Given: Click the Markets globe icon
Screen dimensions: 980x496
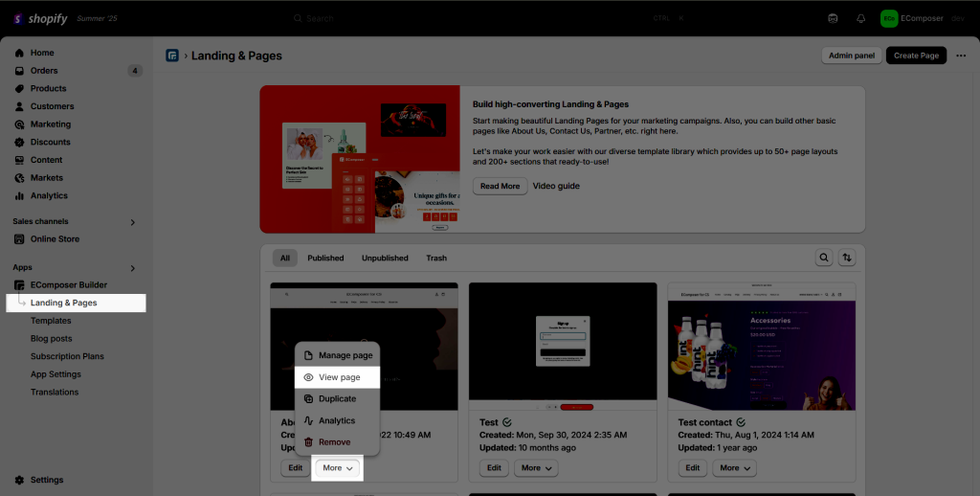Looking at the screenshot, I should (x=19, y=178).
